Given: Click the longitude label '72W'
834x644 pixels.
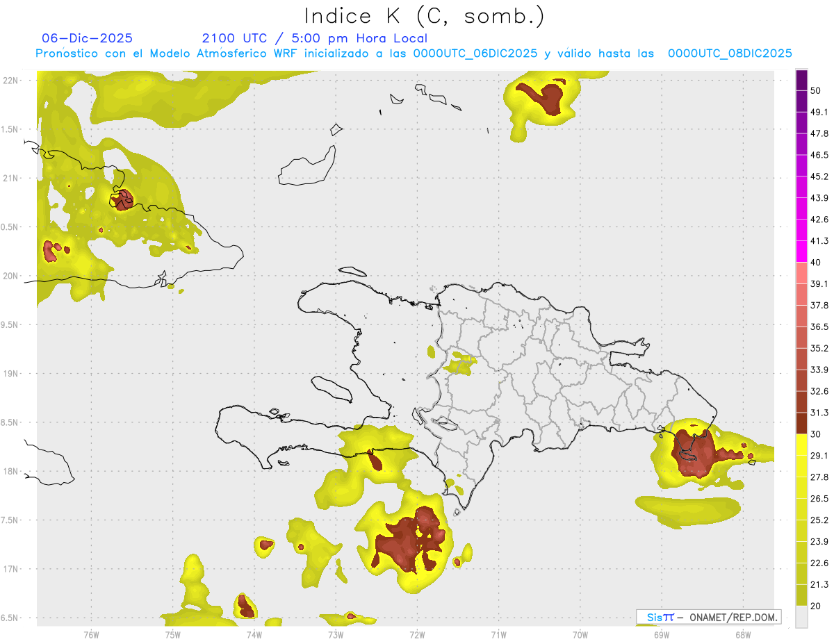Looking at the screenshot, I should click(x=417, y=635).
